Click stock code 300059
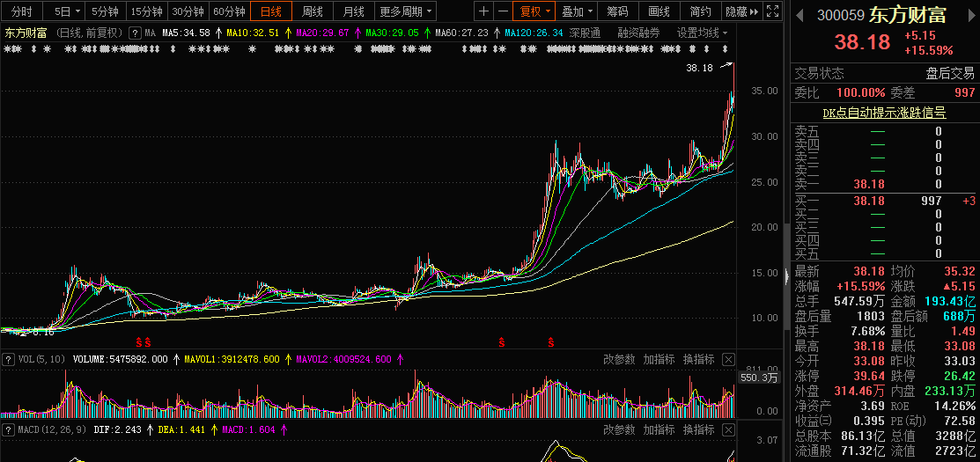 [841, 16]
